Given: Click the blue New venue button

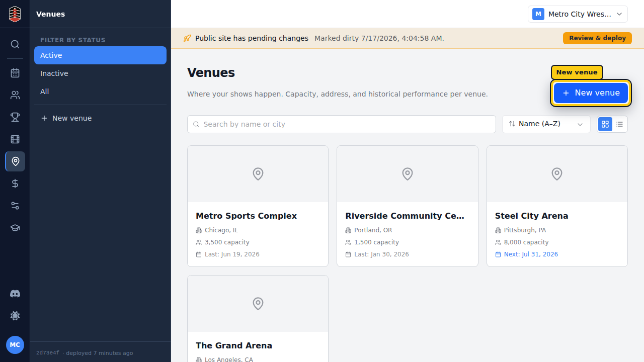Looking at the screenshot, I should [x=591, y=93].
